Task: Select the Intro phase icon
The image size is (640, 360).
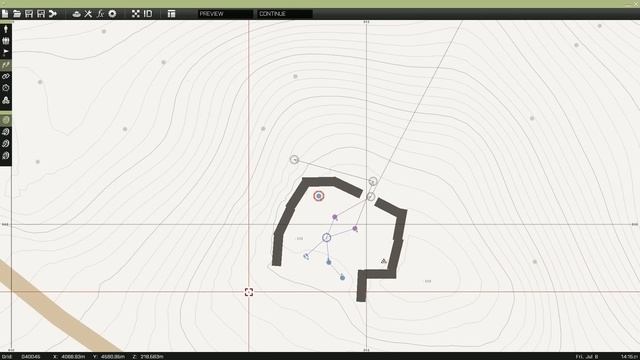Action: click(6, 132)
